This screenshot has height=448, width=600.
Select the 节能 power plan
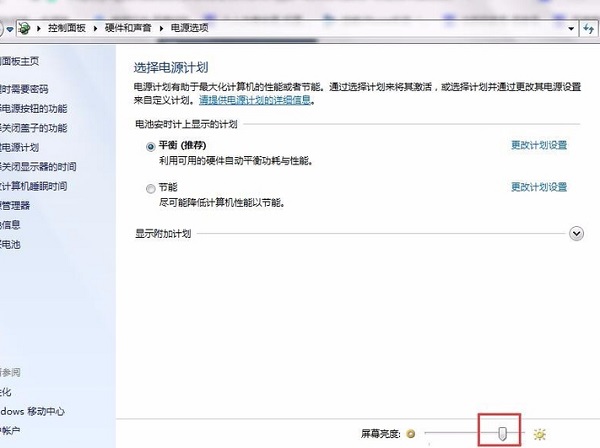point(151,187)
